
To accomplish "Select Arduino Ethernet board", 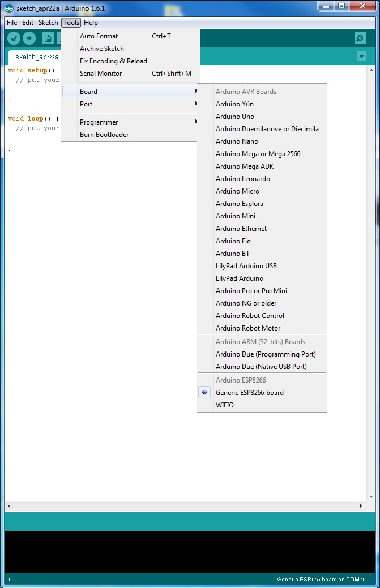I will click(262, 228).
